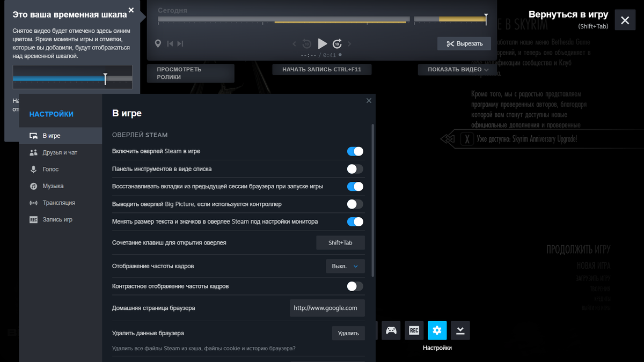
Task: Step back with the left chevron
Action: click(294, 44)
